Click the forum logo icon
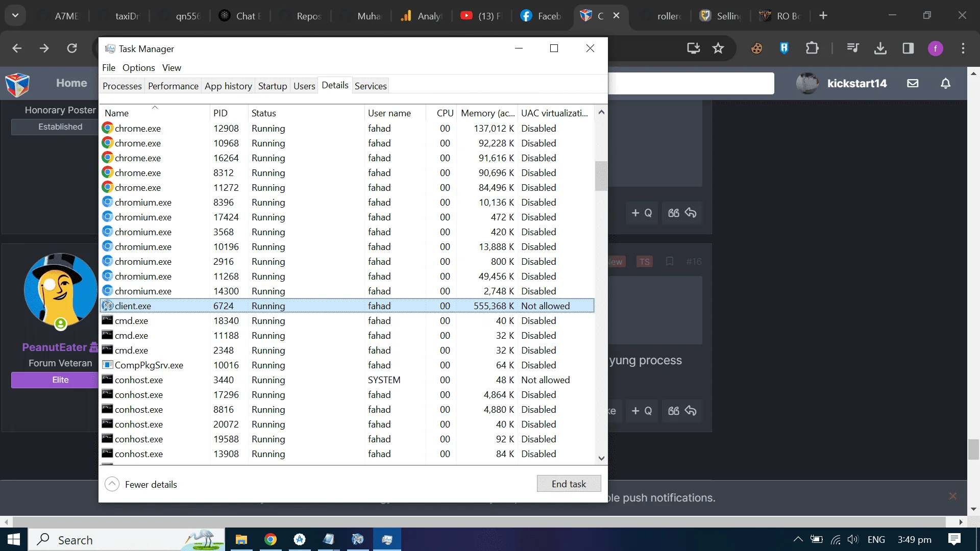The image size is (980, 551). (x=17, y=84)
